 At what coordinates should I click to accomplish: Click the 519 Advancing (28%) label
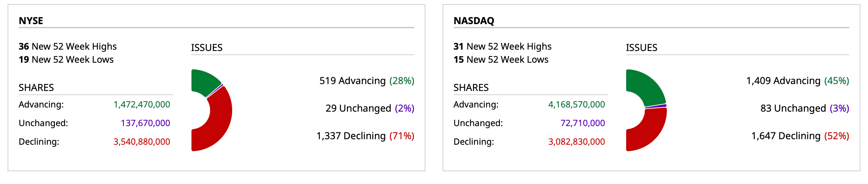[367, 81]
